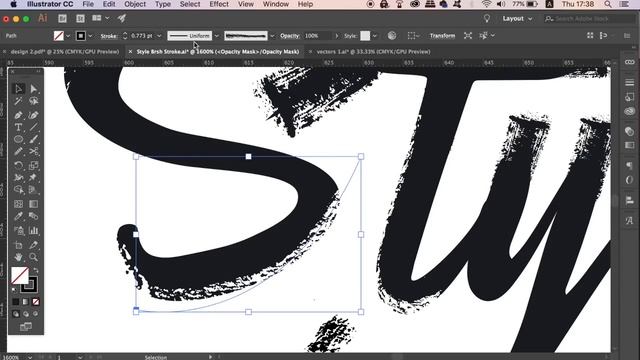The width and height of the screenshot is (640, 360).
Task: Select the Line Segment tool
Action: click(33, 127)
